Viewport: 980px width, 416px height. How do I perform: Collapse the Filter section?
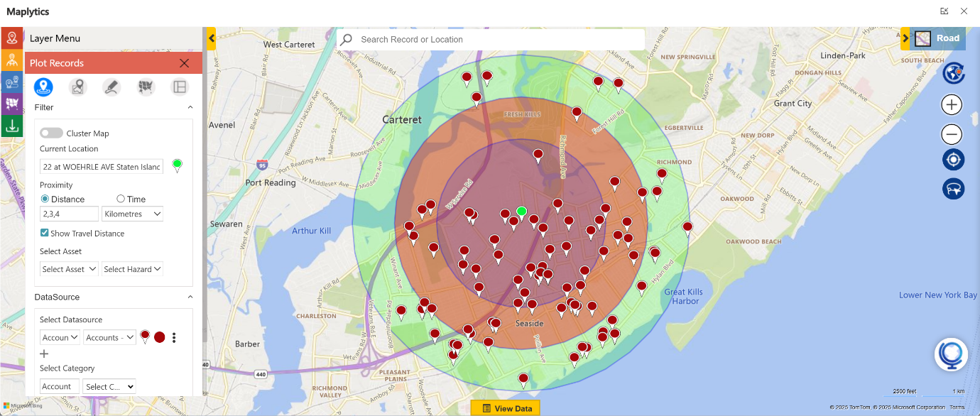[189, 107]
